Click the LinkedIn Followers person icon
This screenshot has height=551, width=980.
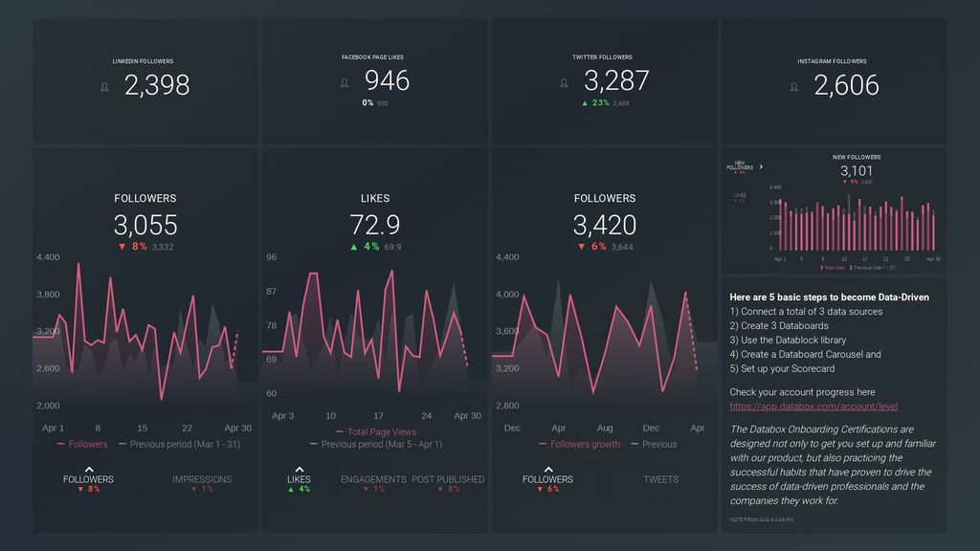105,87
